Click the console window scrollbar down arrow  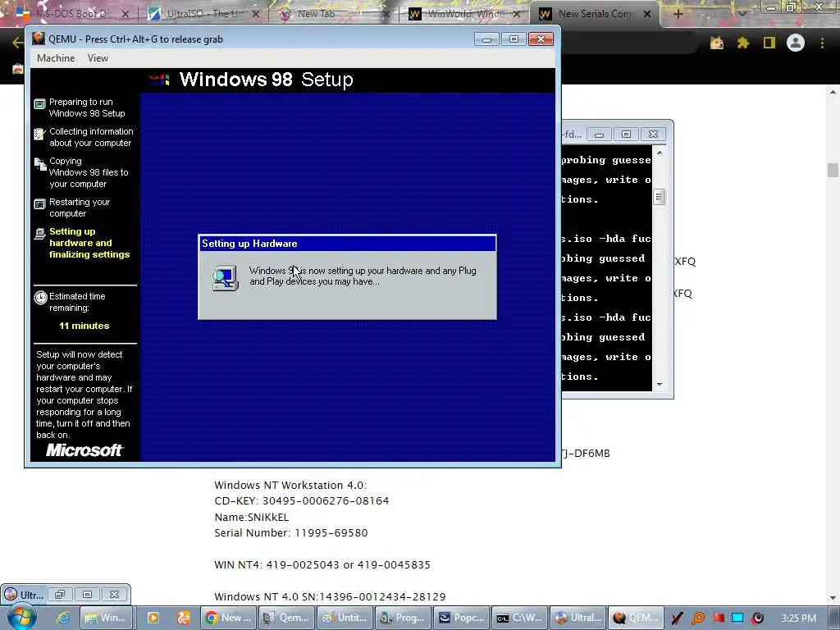tap(660, 384)
